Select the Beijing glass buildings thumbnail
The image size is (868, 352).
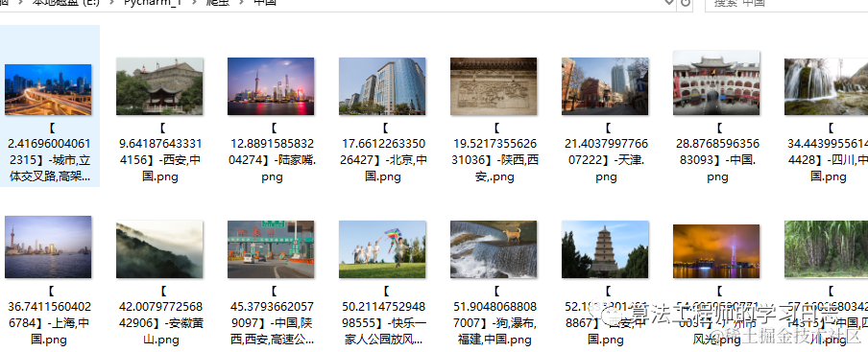click(382, 86)
